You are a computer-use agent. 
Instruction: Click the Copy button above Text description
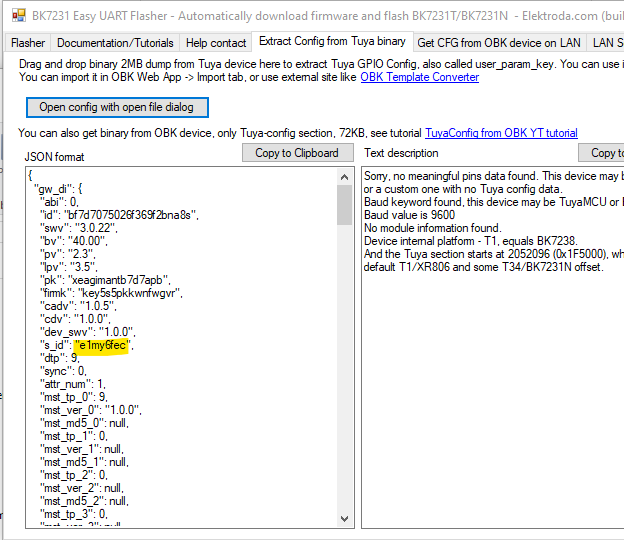[x=601, y=153]
